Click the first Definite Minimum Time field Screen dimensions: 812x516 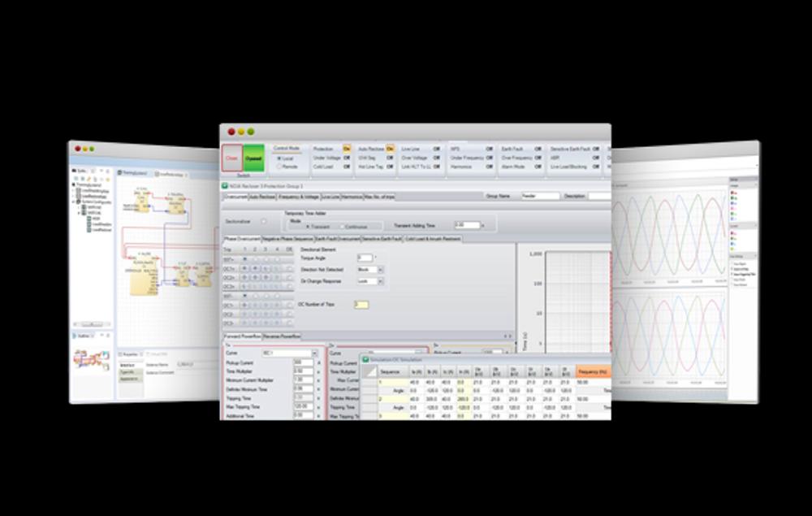tap(304, 389)
